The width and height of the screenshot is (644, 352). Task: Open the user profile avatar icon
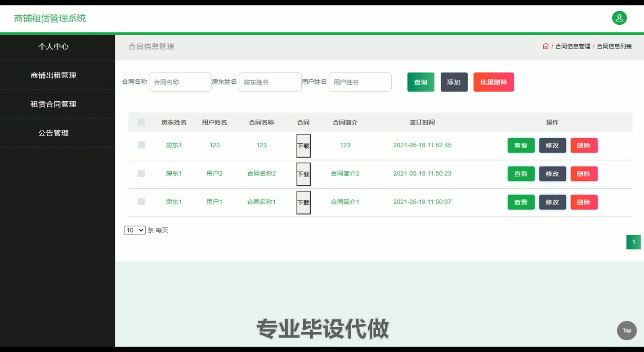(x=619, y=18)
